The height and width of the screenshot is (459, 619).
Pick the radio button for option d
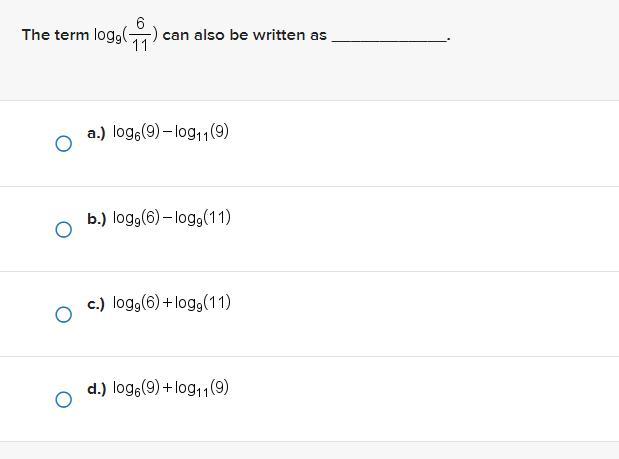click(x=64, y=399)
